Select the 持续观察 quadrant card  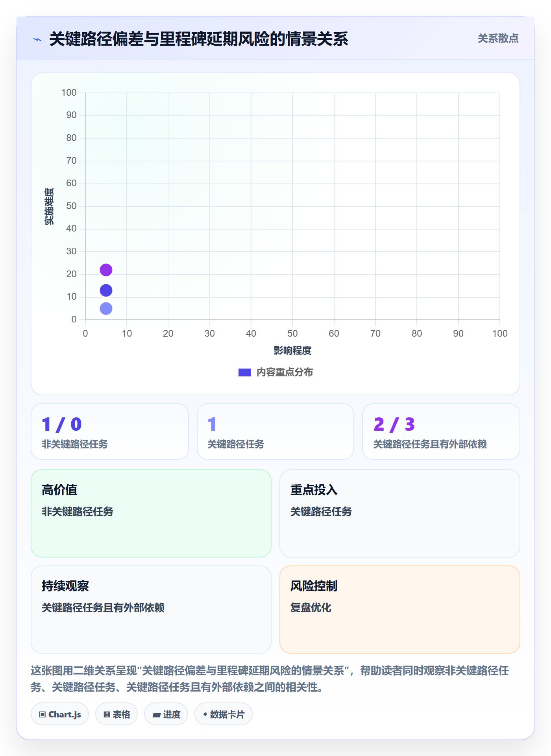pyautogui.click(x=151, y=610)
